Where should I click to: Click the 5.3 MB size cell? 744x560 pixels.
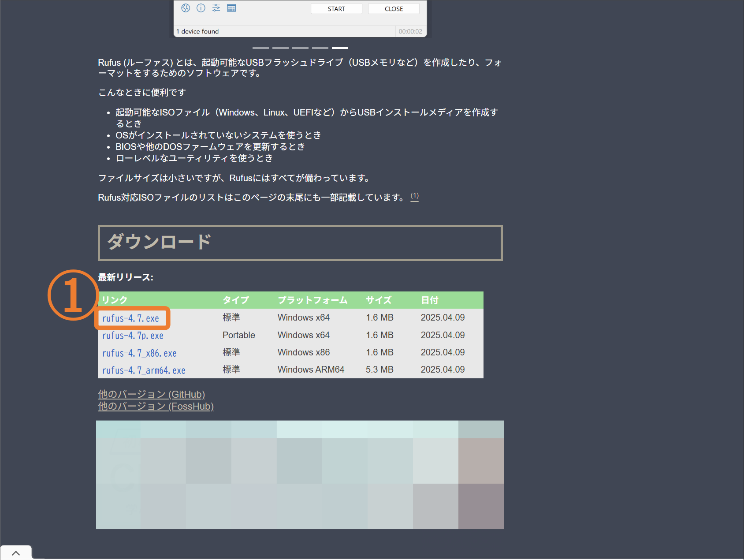click(379, 370)
